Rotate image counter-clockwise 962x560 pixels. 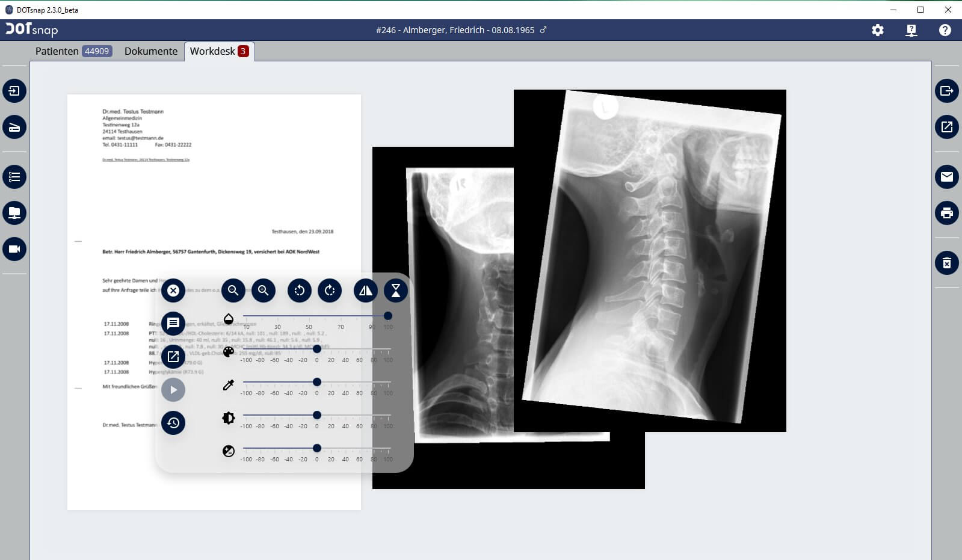pos(299,291)
